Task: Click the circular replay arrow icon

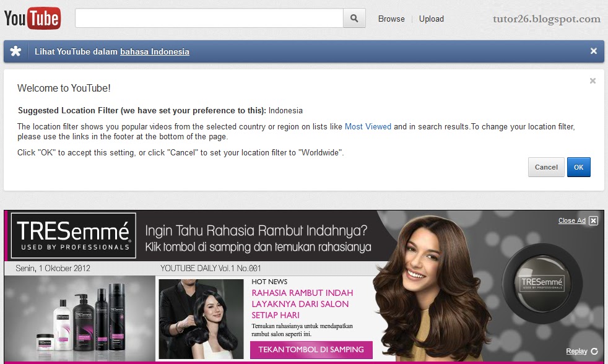Action: [x=594, y=351]
